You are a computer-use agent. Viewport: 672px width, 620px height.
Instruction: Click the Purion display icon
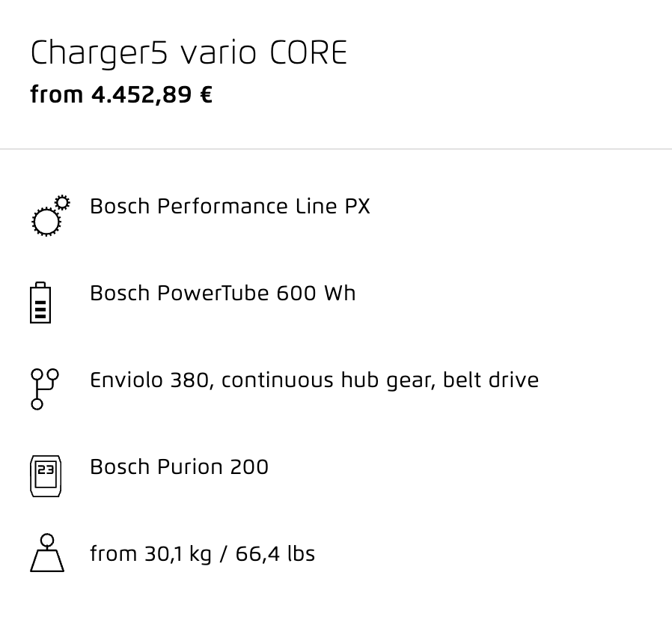click(46, 476)
